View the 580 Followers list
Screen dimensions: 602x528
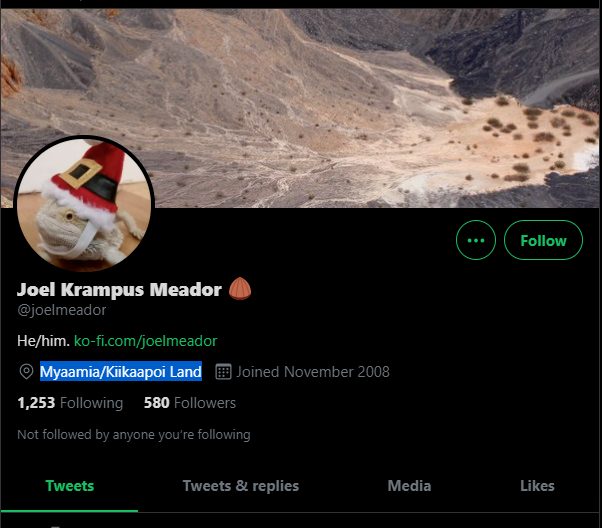click(190, 403)
